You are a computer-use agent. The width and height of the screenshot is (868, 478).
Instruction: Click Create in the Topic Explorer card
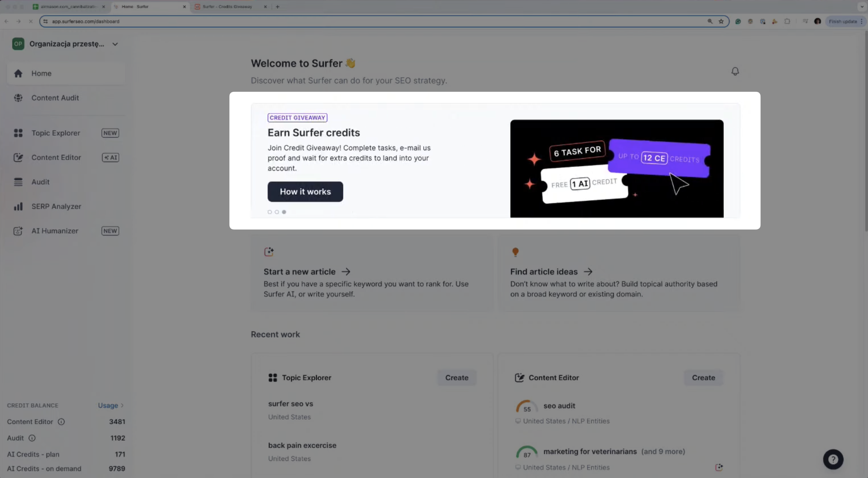(x=456, y=377)
